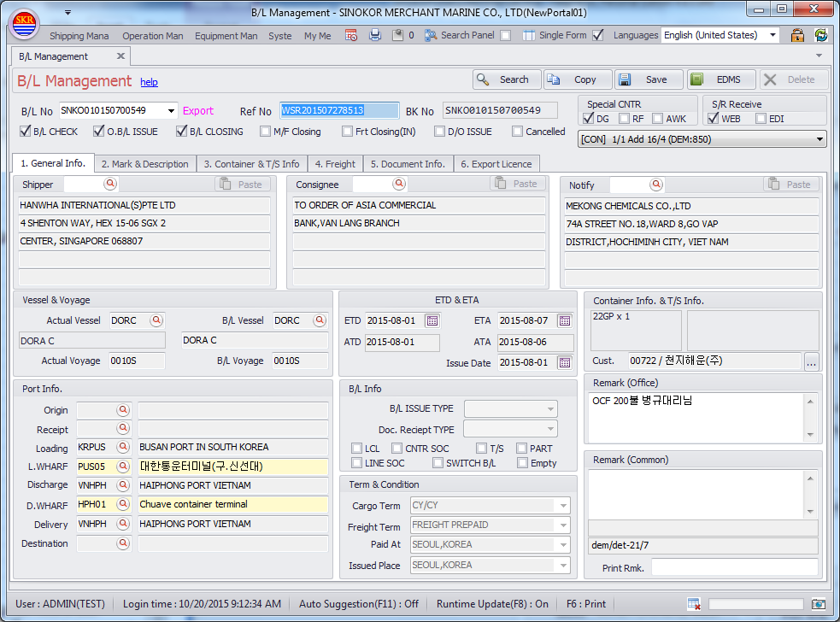This screenshot has height=622, width=840.
Task: Click the Actual Vessel search icon
Action: click(x=156, y=320)
